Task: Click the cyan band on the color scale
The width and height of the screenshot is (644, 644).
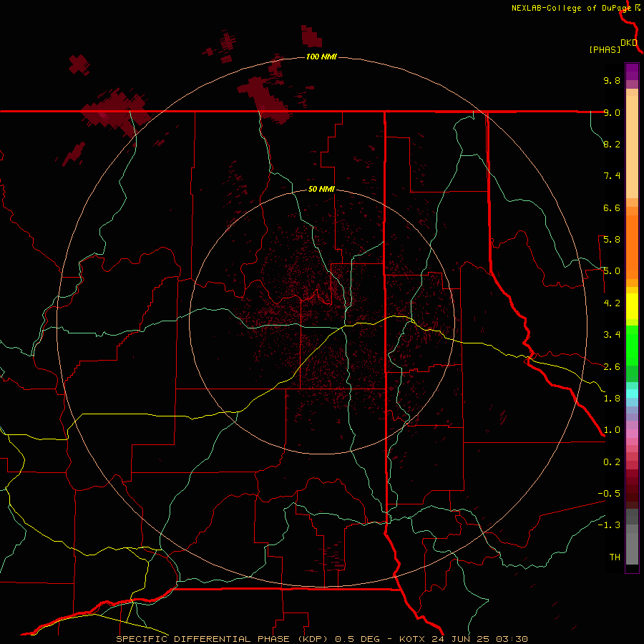Action: 632,394
